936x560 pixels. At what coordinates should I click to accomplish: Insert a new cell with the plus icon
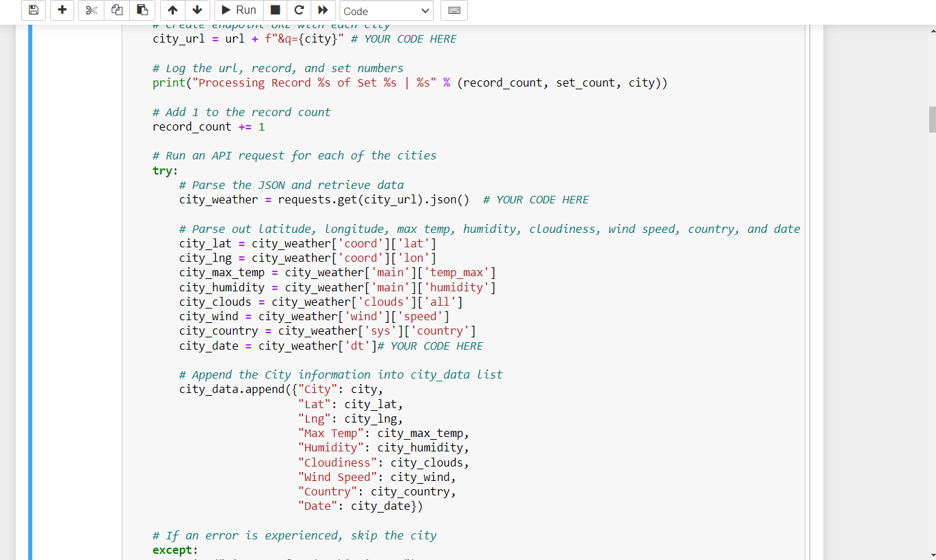point(62,10)
